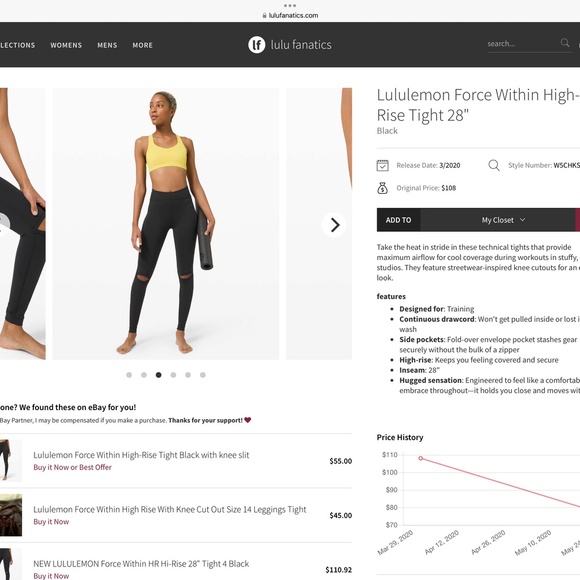Screen dimensions: 580x580
Task: Click Buy it Now or Best Offer link
Action: point(72,467)
